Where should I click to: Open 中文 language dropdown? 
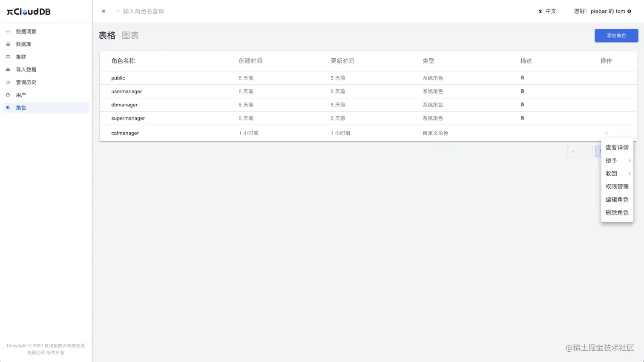547,11
